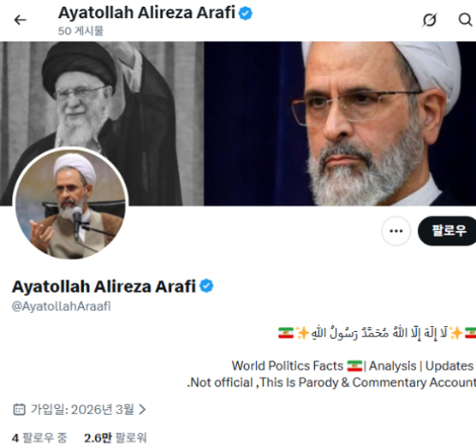Click the 가입일: 2026년 3월 text
Image resolution: width=476 pixels, height=448 pixels.
(82, 409)
